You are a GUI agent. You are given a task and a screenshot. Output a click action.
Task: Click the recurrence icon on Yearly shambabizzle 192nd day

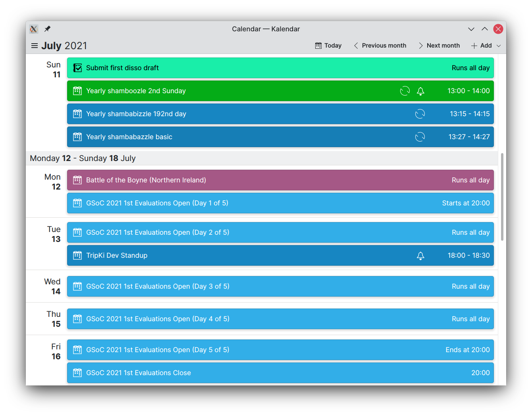pos(420,114)
